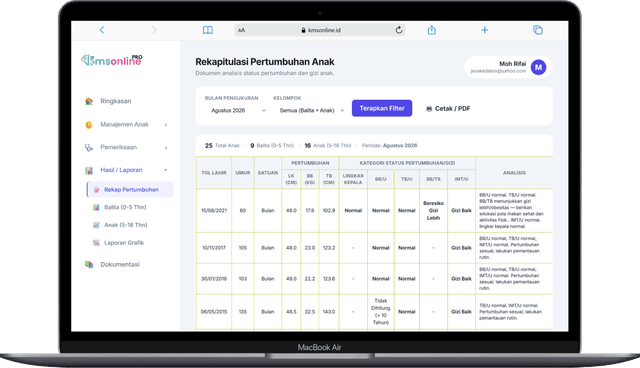Viewport: 640px width, 368px height.
Task: Click the kmsonline PRO logo
Action: (x=111, y=60)
